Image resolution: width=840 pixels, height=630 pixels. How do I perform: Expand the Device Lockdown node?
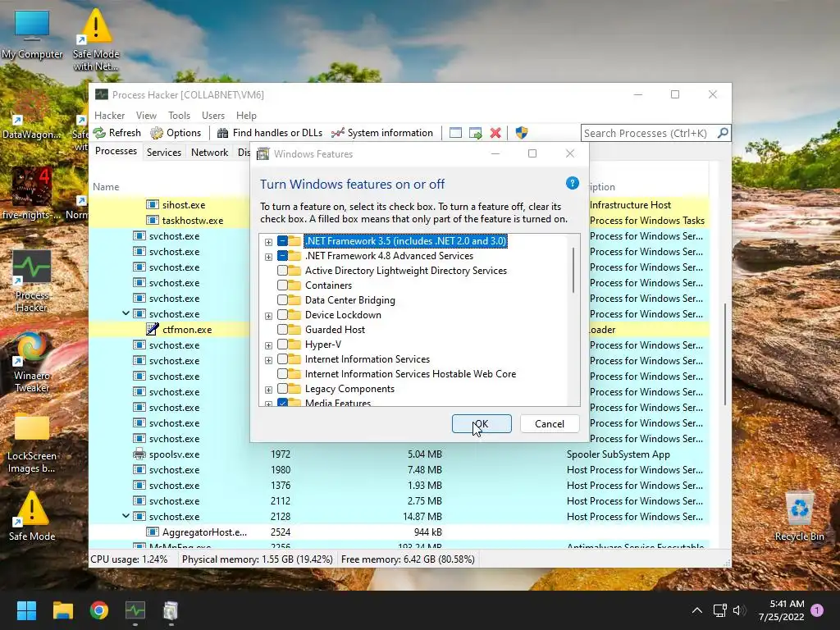[x=268, y=316]
